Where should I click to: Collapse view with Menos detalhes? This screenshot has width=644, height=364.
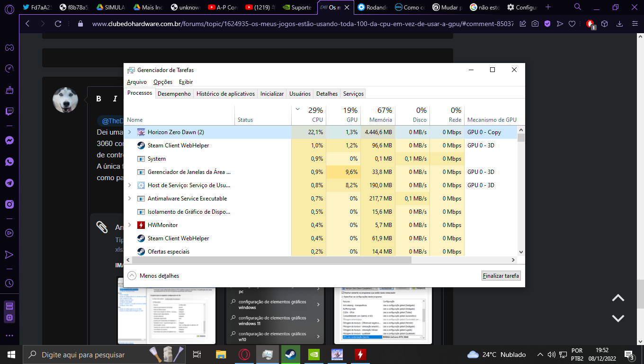[x=153, y=276]
